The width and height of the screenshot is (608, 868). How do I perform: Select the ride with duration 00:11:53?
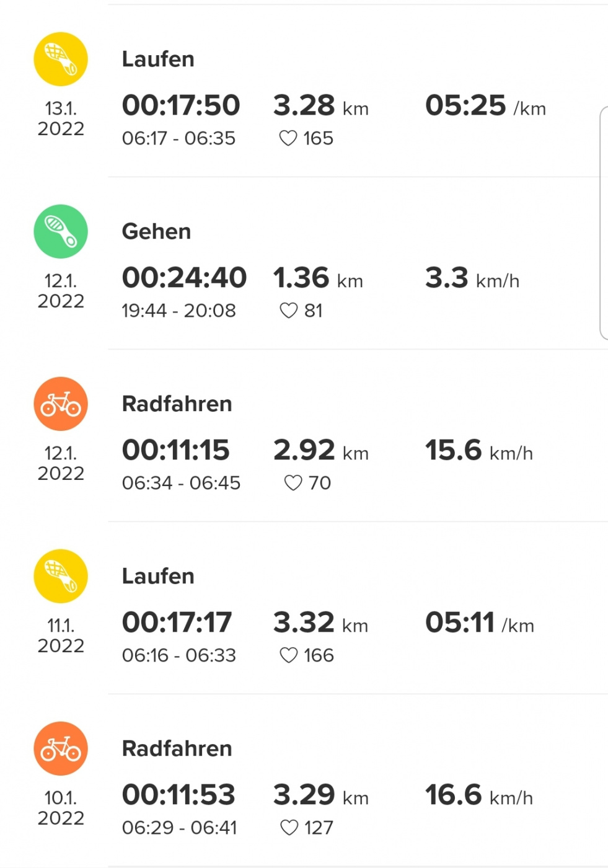click(178, 795)
